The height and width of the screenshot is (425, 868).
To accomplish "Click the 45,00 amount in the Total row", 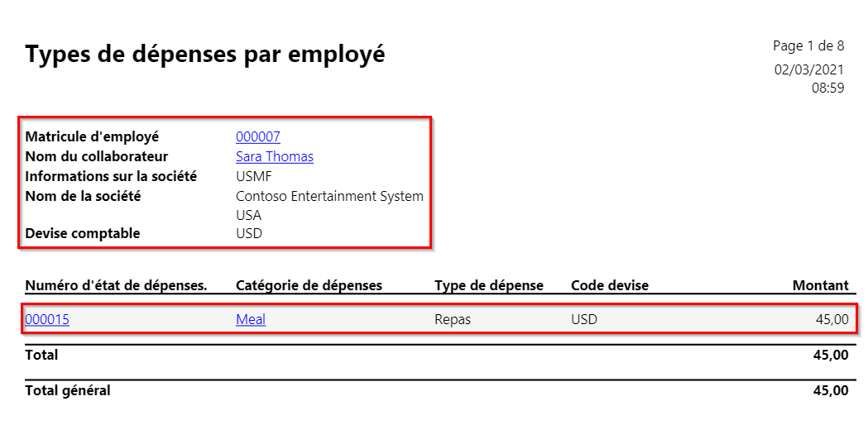I will 831,356.
